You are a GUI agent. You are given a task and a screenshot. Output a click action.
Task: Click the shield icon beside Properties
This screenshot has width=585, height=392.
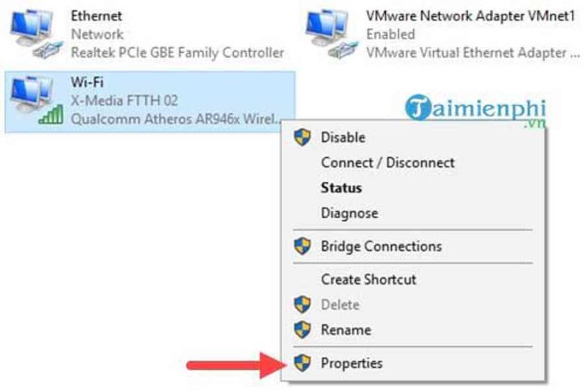coord(302,363)
